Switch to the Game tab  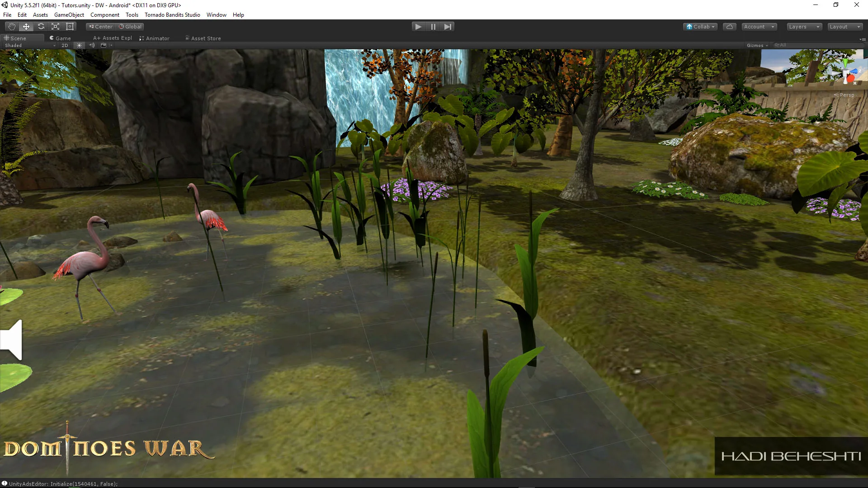click(x=60, y=38)
